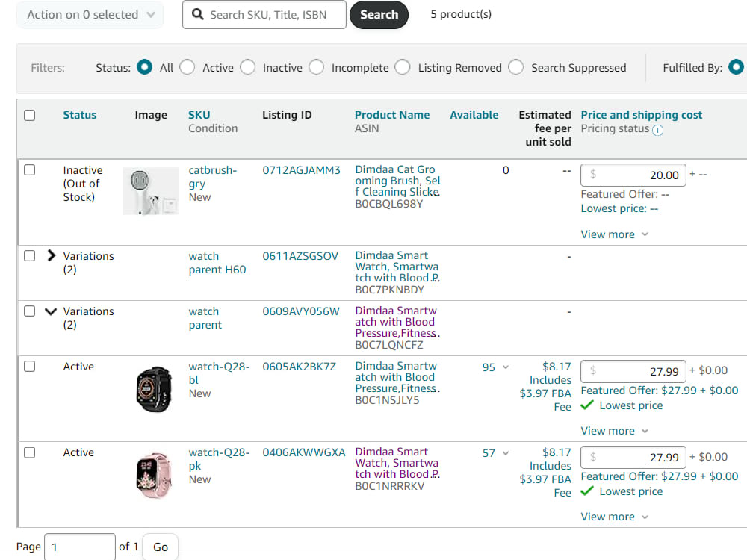Edit the 20.00 price field for catbrush-gry
Image resolution: width=747 pixels, height=560 pixels.
(x=633, y=175)
